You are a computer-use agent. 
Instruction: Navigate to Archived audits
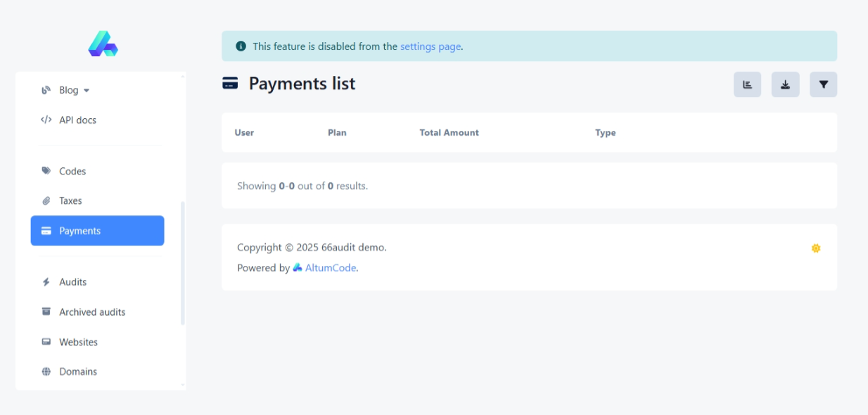[91, 312]
